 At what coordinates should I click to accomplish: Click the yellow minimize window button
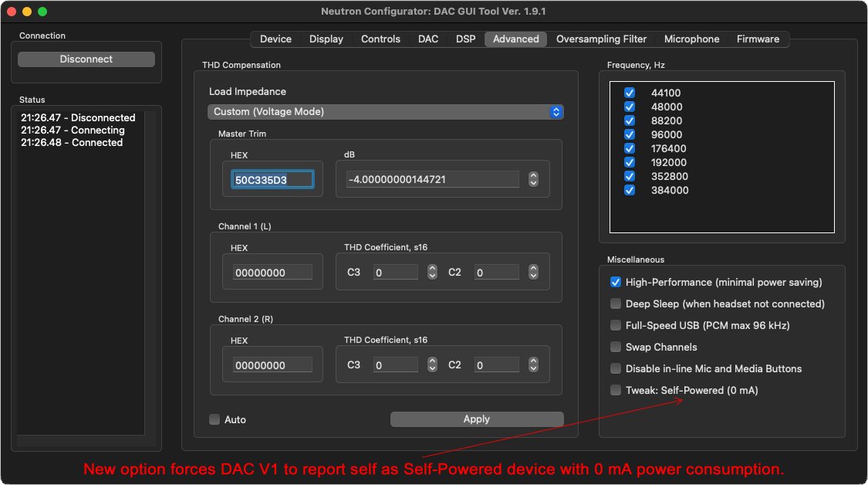[26, 12]
